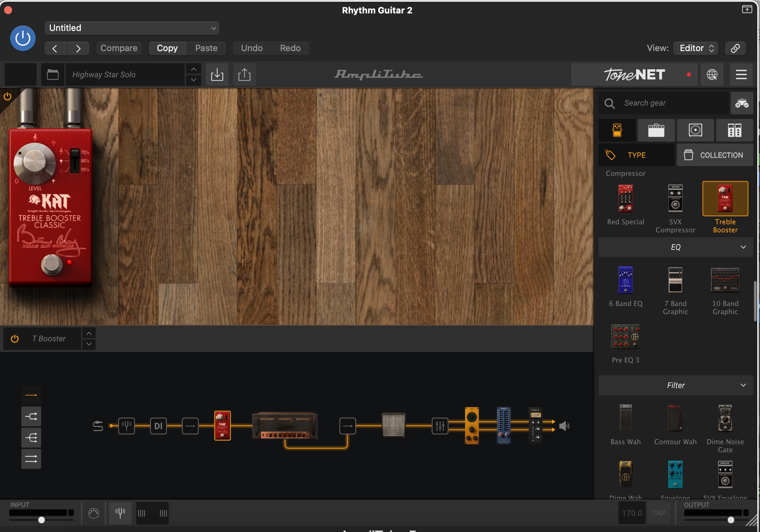Select the cabinets gear category
Image resolution: width=760 pixels, height=532 pixels.
coord(695,130)
